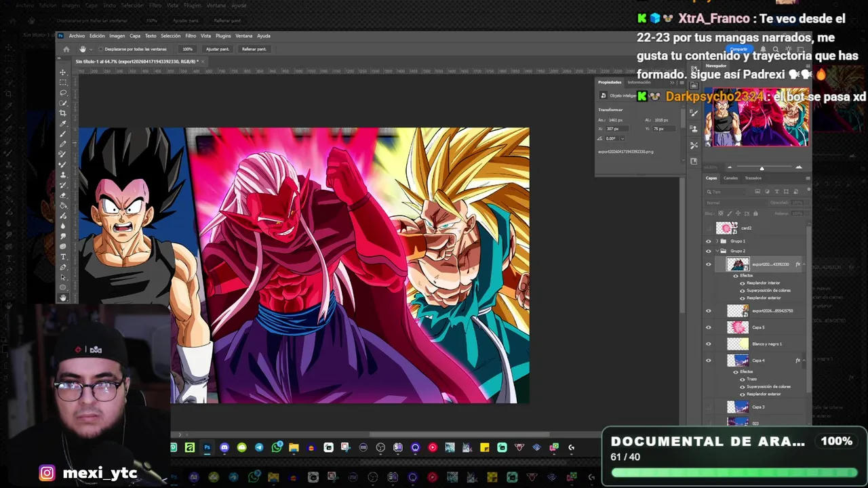
Task: Hide the Grupo 1 layer group
Action: 709,241
